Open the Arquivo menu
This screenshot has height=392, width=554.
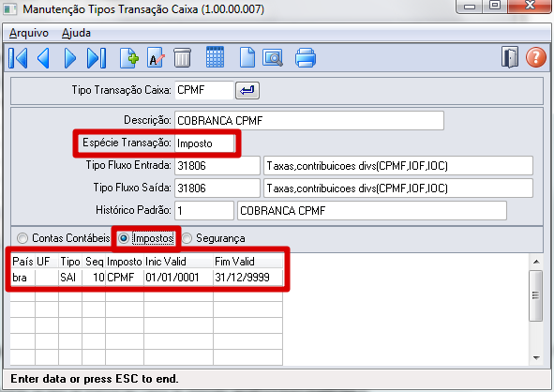click(x=29, y=33)
